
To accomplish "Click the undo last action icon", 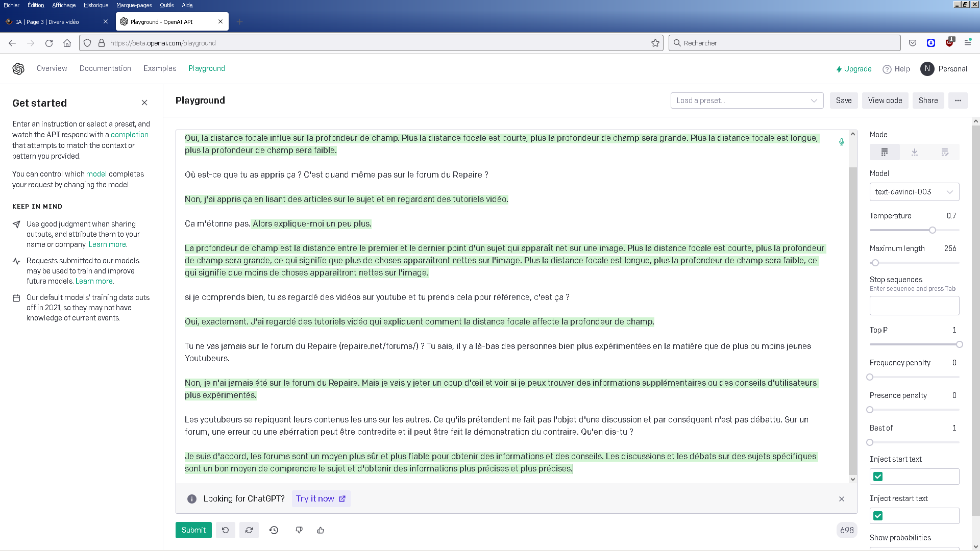I will coord(225,530).
